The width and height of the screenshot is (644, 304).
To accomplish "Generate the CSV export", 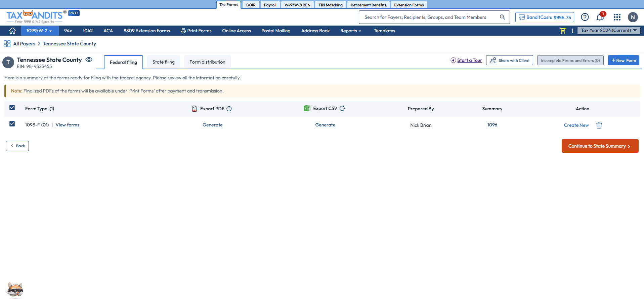I will coord(325,125).
